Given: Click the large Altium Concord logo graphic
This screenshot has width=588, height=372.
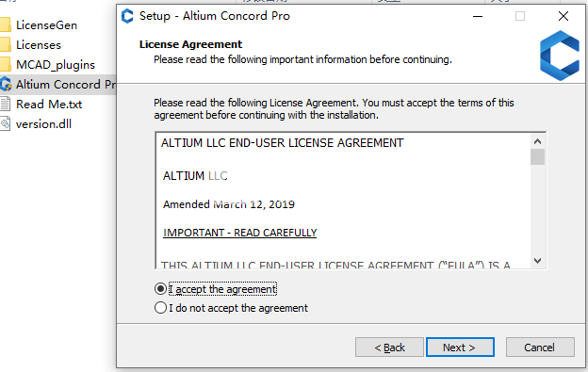Looking at the screenshot, I should (x=560, y=56).
